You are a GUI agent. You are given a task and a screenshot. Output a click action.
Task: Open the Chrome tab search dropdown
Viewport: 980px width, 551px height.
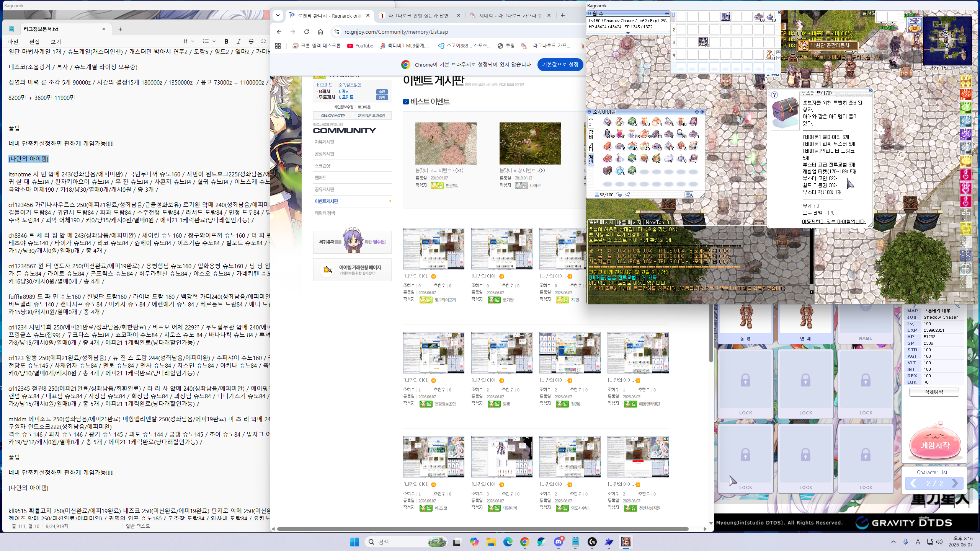click(278, 15)
